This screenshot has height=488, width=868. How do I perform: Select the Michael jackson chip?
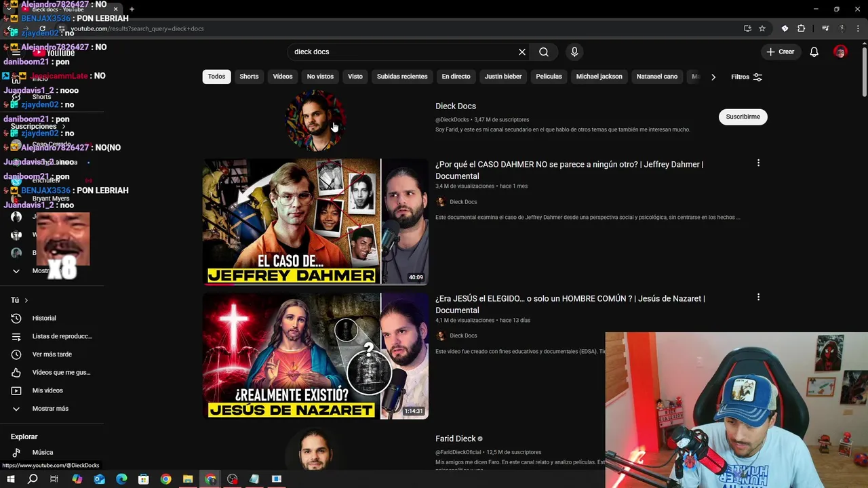[x=599, y=77]
